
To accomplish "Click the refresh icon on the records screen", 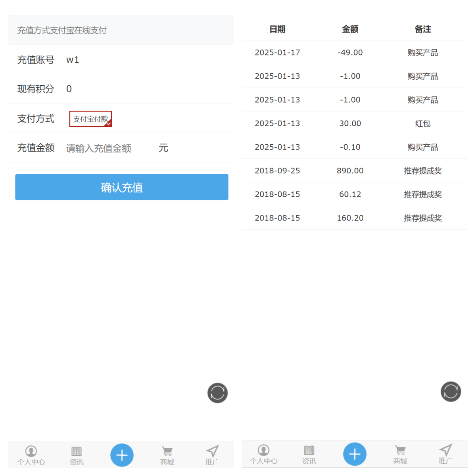I will (x=451, y=392).
